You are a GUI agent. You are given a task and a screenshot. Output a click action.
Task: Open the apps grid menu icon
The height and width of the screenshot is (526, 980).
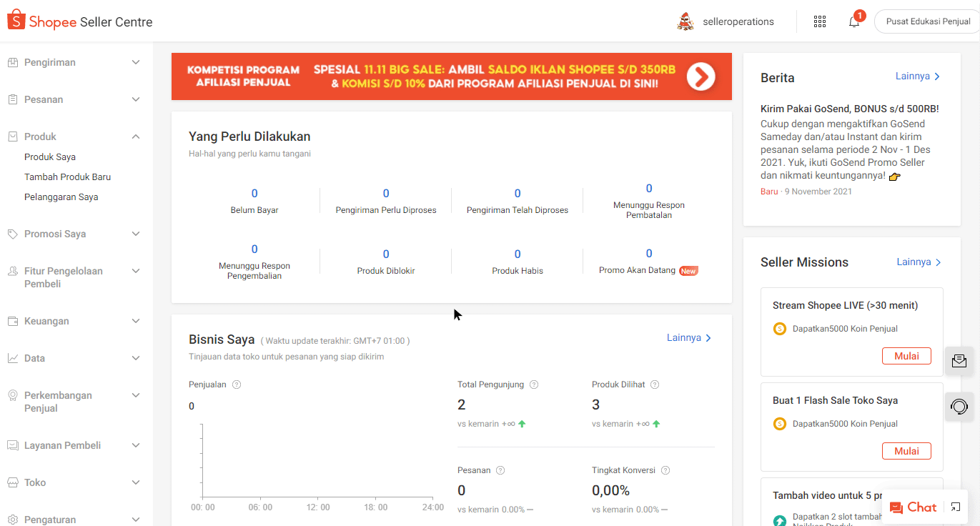(820, 21)
